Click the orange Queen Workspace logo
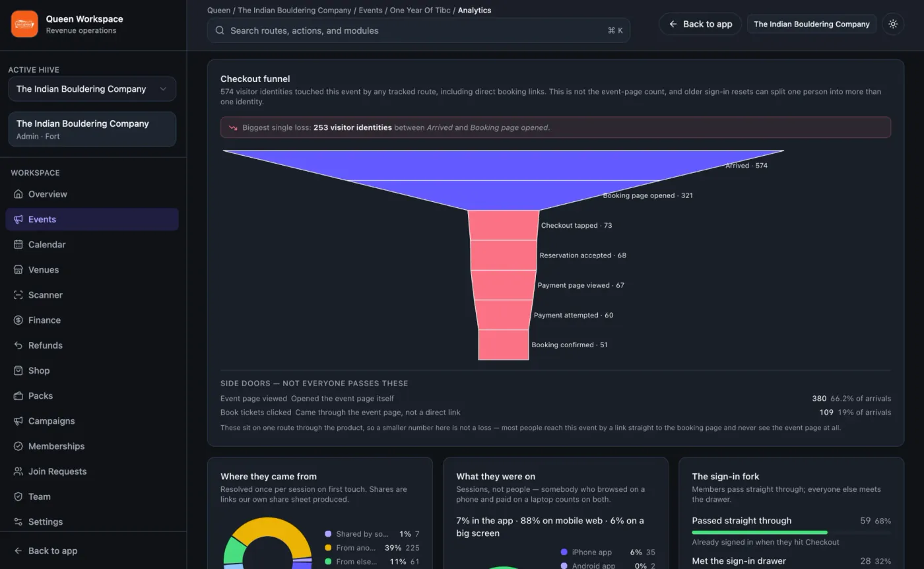Screen dimensions: 924x569 (24, 24)
